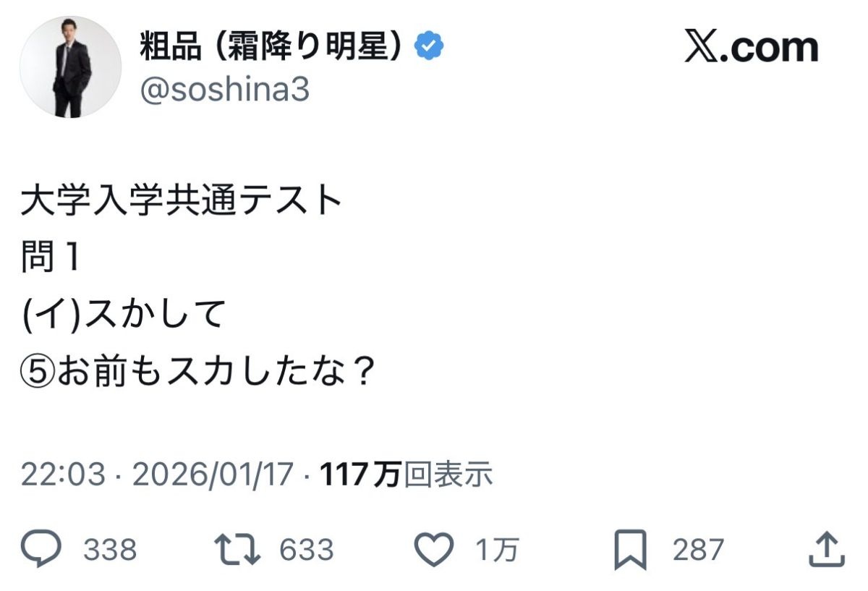Click the 287 bookmarks count
The image size is (868, 591).
click(x=698, y=551)
